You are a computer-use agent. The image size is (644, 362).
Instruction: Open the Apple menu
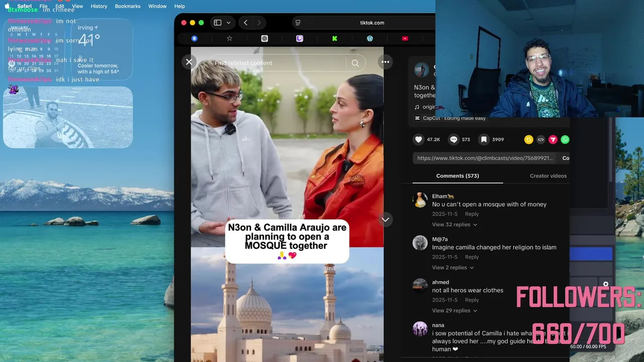(x=7, y=6)
